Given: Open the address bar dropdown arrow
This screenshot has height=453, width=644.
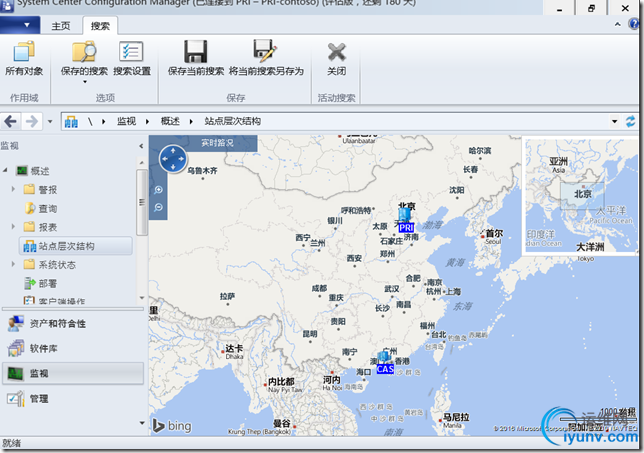Looking at the screenshot, I should coord(614,122).
